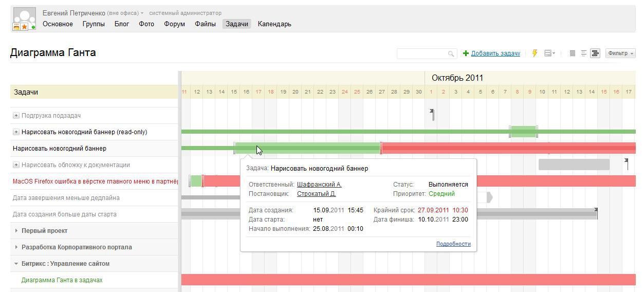Go to the Группы tab
The width and height of the screenshot is (644, 292).
[94, 24]
